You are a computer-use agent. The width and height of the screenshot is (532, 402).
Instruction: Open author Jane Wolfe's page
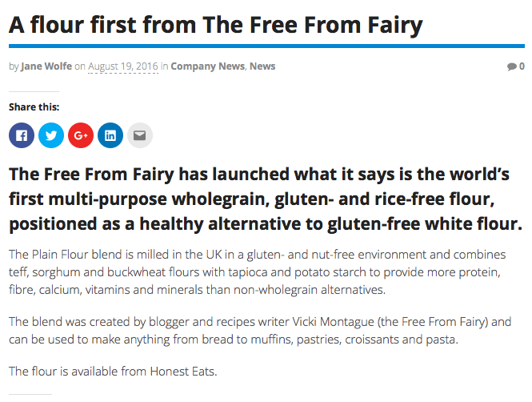46,66
